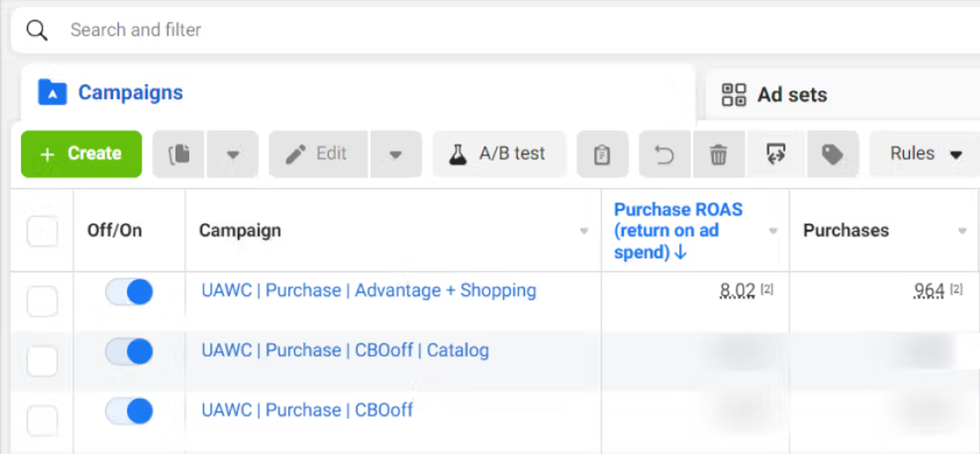Expand the dropdown arrow beside Edit
980x454 pixels.
tap(395, 154)
